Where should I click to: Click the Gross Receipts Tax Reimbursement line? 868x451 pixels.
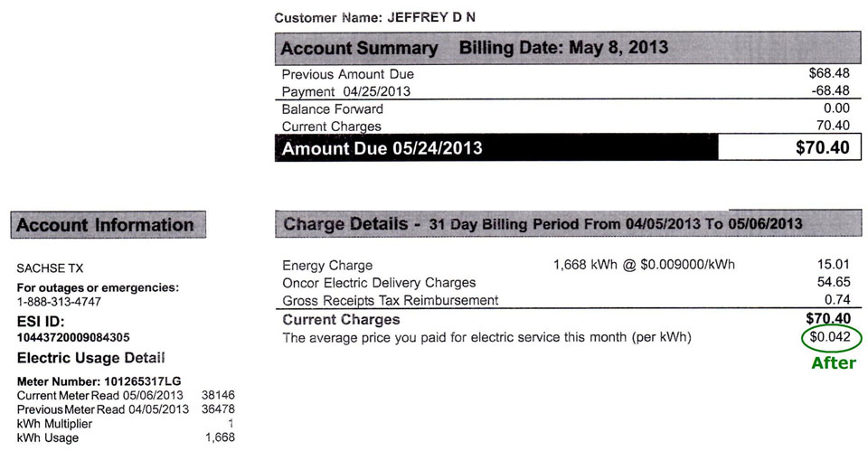391,300
